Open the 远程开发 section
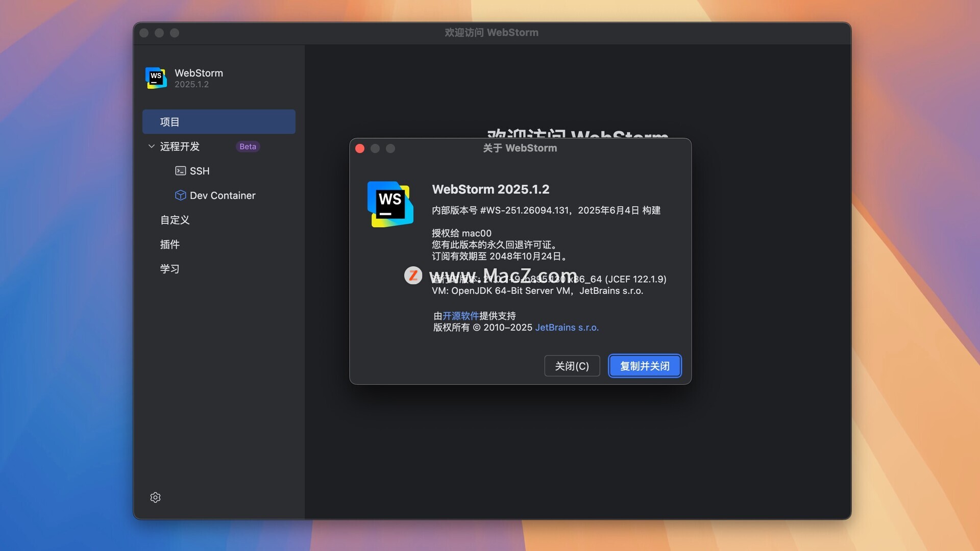Image resolution: width=980 pixels, height=551 pixels. [x=180, y=146]
